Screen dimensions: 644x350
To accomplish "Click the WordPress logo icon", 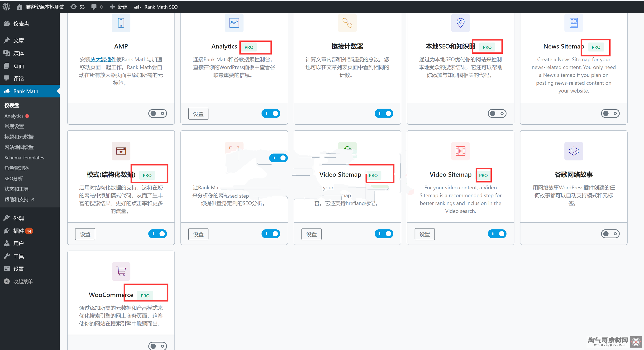I will (x=6, y=7).
